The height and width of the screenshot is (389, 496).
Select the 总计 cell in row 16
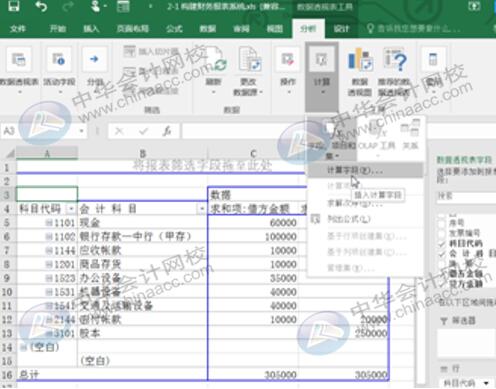point(47,375)
